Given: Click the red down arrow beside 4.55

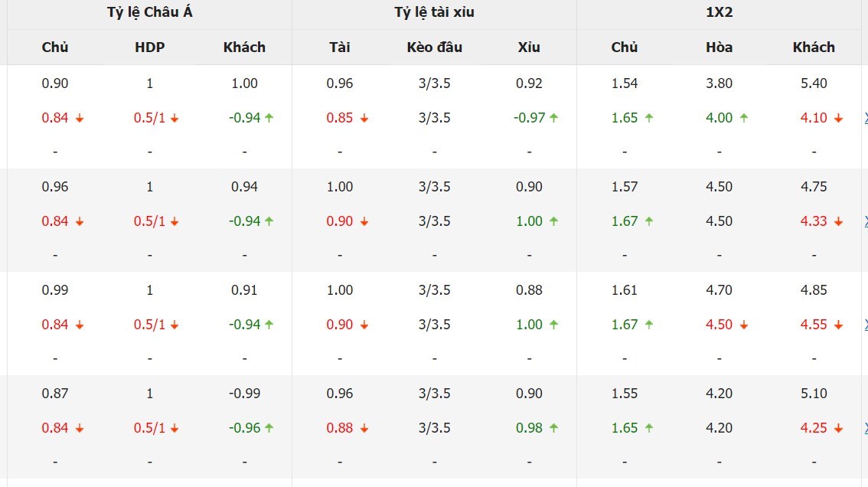Looking at the screenshot, I should (838, 325).
